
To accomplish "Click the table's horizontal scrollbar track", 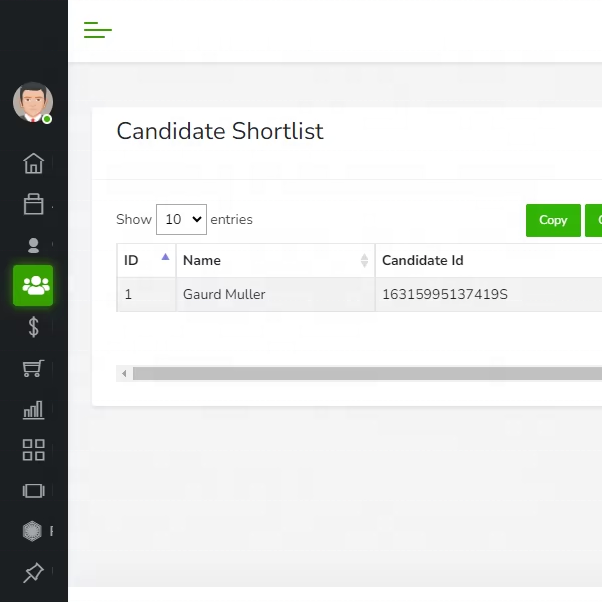I will tap(367, 373).
